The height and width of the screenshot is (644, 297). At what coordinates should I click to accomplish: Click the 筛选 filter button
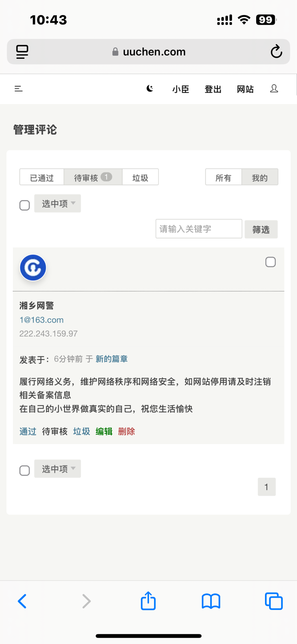(261, 230)
